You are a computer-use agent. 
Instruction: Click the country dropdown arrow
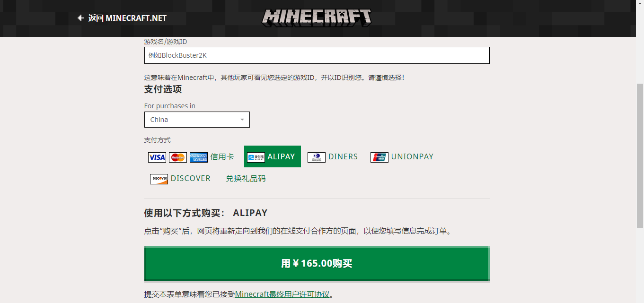(243, 120)
